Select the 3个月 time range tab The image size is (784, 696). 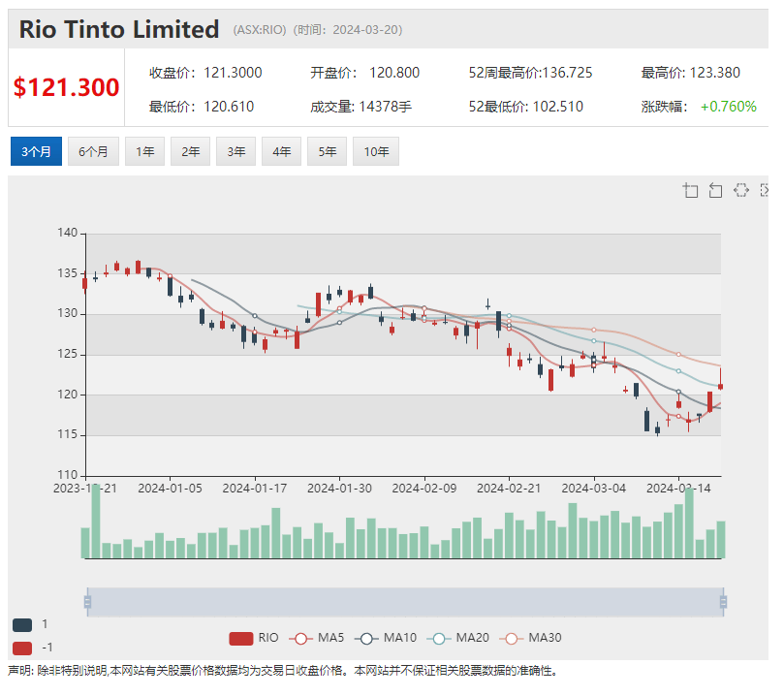(36, 151)
